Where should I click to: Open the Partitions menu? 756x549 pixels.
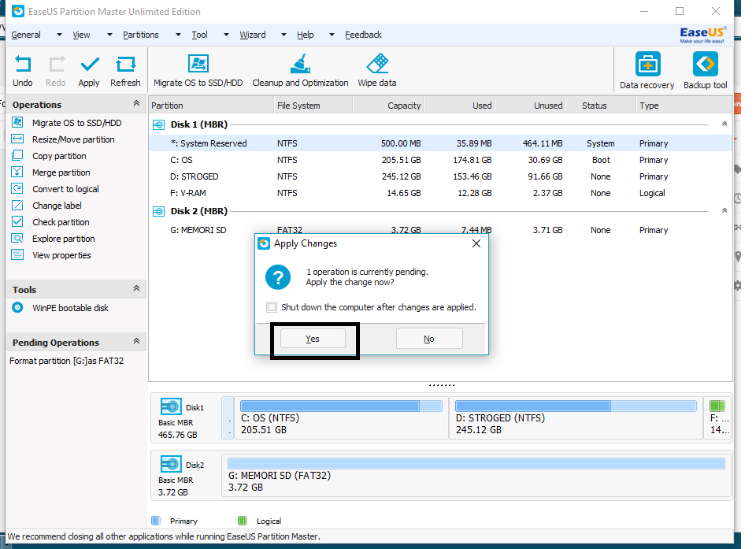141,35
